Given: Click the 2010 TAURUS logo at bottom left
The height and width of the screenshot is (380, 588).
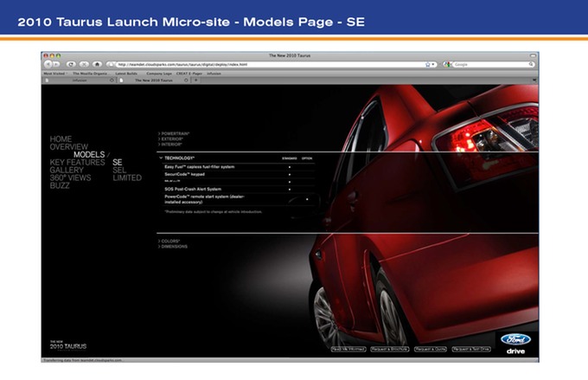Looking at the screenshot, I should tap(68, 345).
